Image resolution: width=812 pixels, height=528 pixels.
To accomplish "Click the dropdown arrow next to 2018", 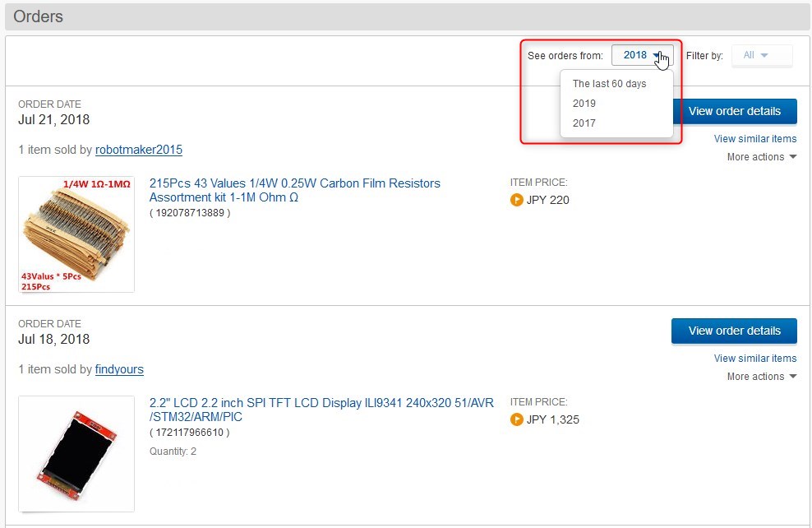I will click(x=657, y=55).
